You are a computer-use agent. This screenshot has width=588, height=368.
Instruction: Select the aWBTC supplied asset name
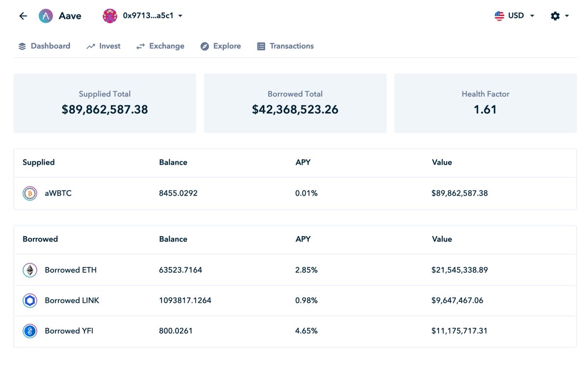[58, 193]
